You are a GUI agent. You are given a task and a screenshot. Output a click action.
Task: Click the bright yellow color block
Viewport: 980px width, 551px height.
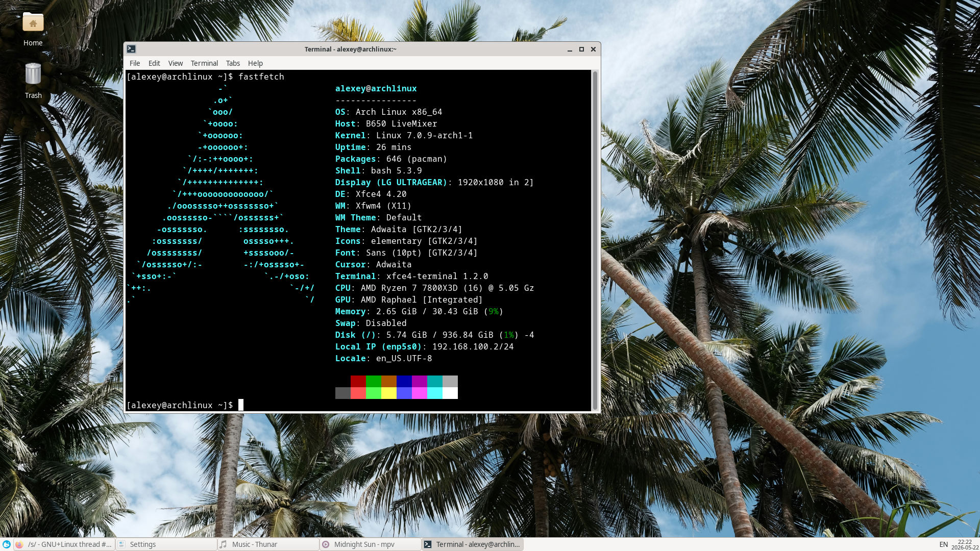[x=389, y=393]
